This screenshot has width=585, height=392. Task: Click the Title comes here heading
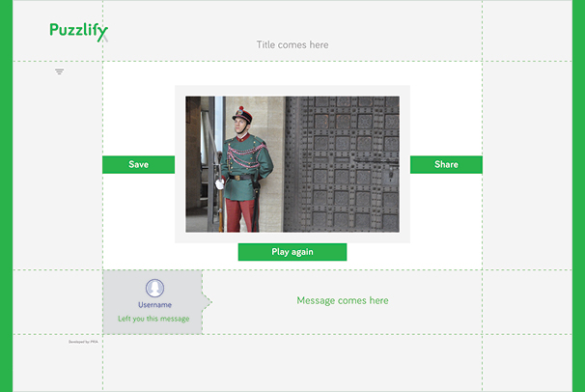(x=292, y=44)
